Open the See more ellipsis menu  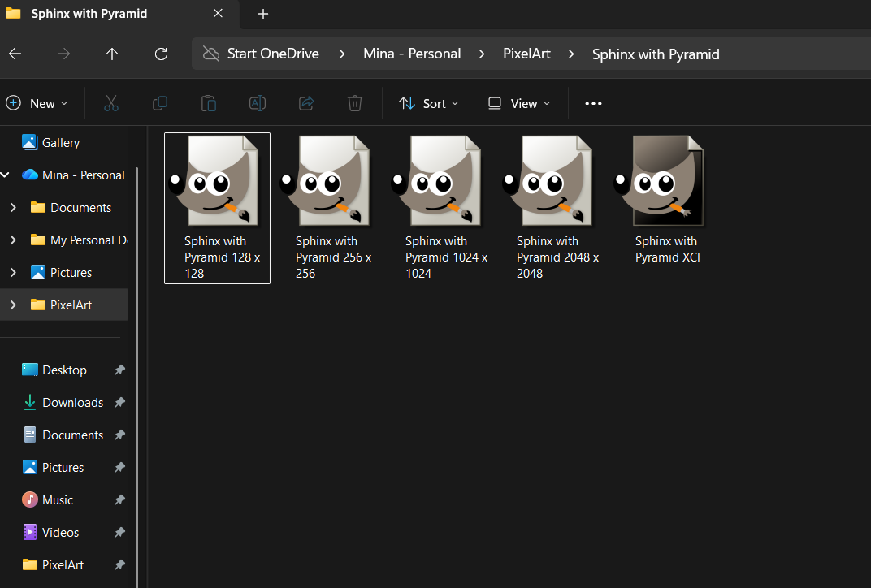[593, 103]
